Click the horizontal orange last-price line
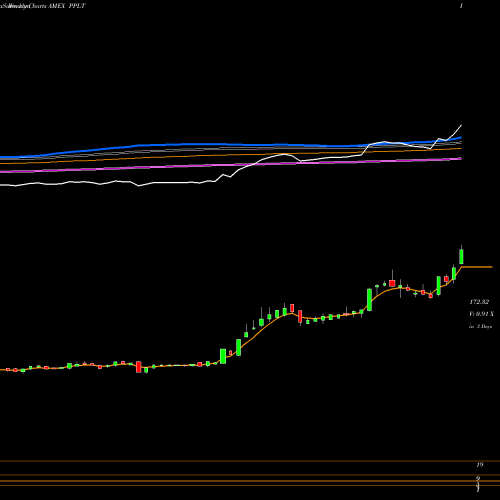The image size is (500, 500). pos(477,267)
